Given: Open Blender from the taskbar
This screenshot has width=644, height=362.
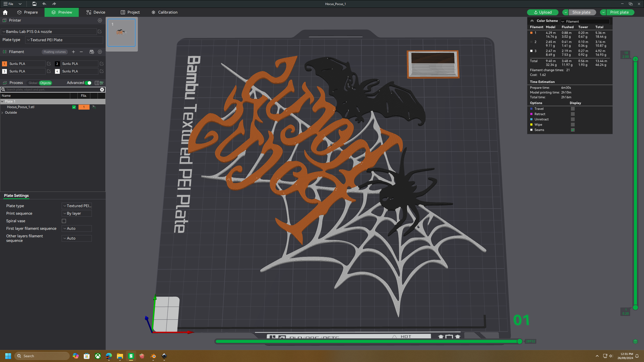Looking at the screenshot, I should (153, 356).
